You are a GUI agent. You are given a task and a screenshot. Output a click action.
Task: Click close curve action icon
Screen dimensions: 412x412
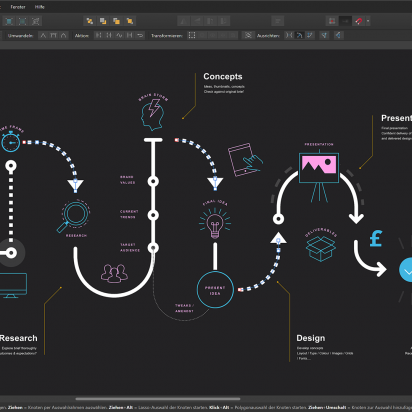[109, 35]
